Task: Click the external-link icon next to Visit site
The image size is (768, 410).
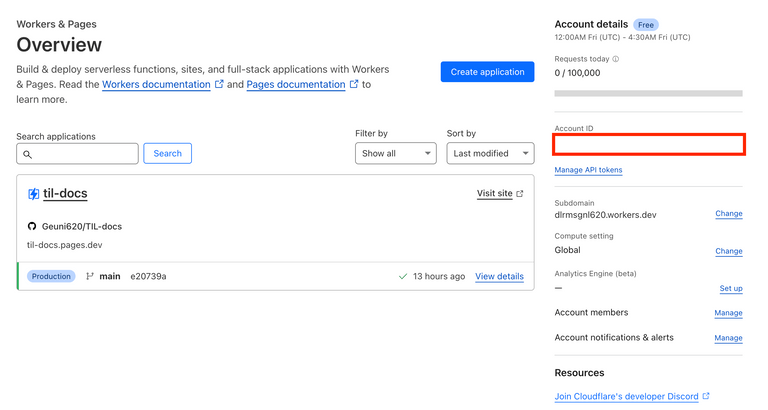Action: point(520,193)
